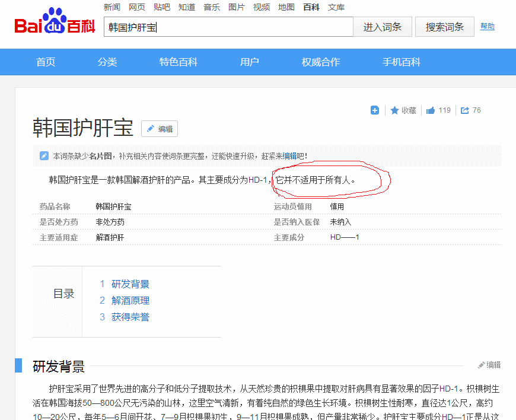Click the 进入词条 button
Image resolution: width=516 pixels, height=420 pixels.
[x=383, y=27]
